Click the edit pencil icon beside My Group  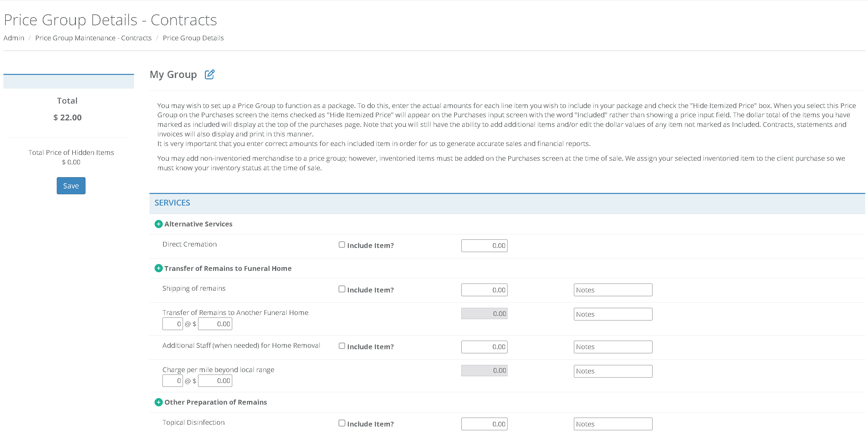coord(209,74)
